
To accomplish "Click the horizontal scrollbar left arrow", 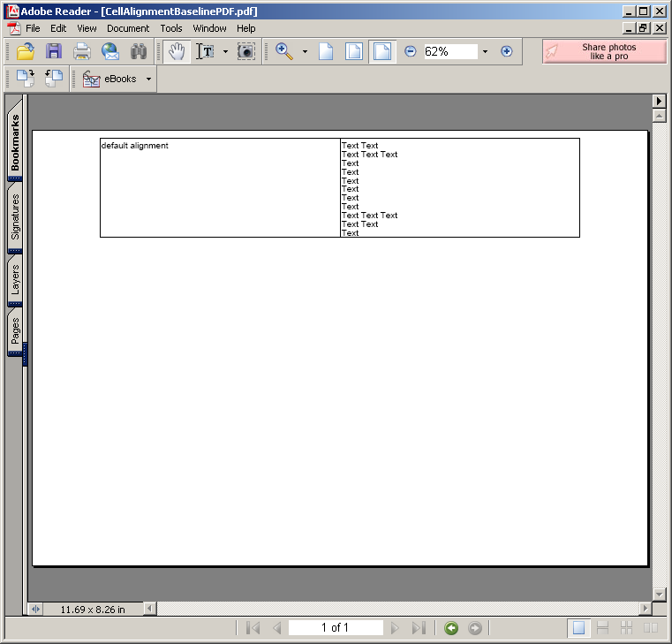I will click(149, 609).
